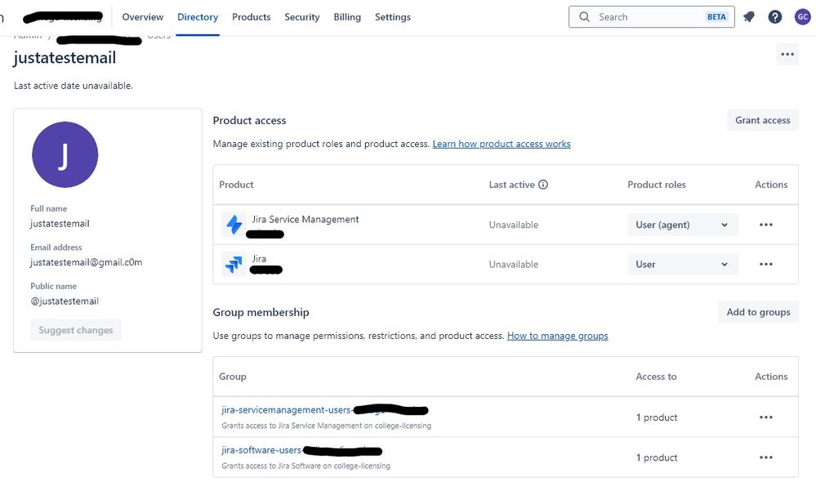Screen dimensions: 816x504
Task: Click the Group column header
Action: pyautogui.click(x=233, y=377)
